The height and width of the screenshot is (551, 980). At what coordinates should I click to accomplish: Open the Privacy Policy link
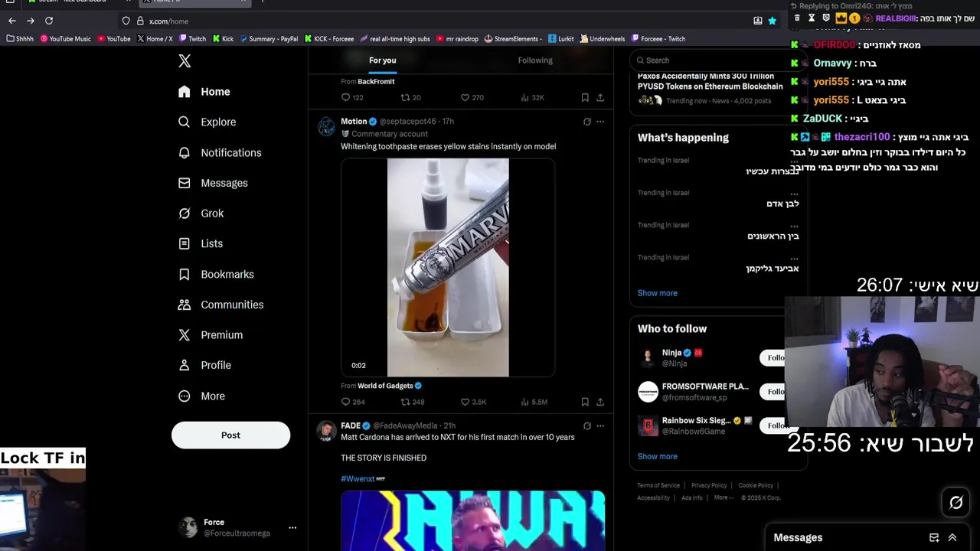click(x=709, y=485)
